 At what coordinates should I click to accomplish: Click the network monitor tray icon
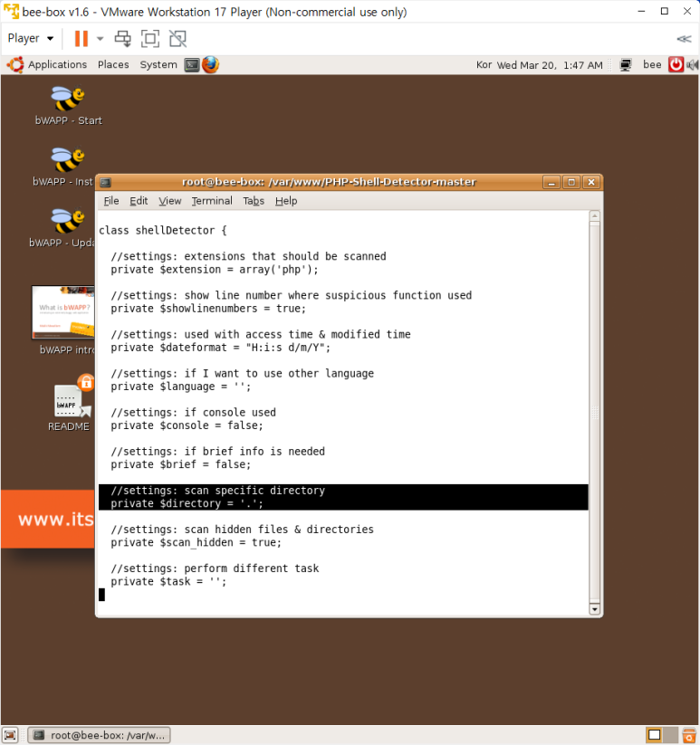tap(626, 64)
